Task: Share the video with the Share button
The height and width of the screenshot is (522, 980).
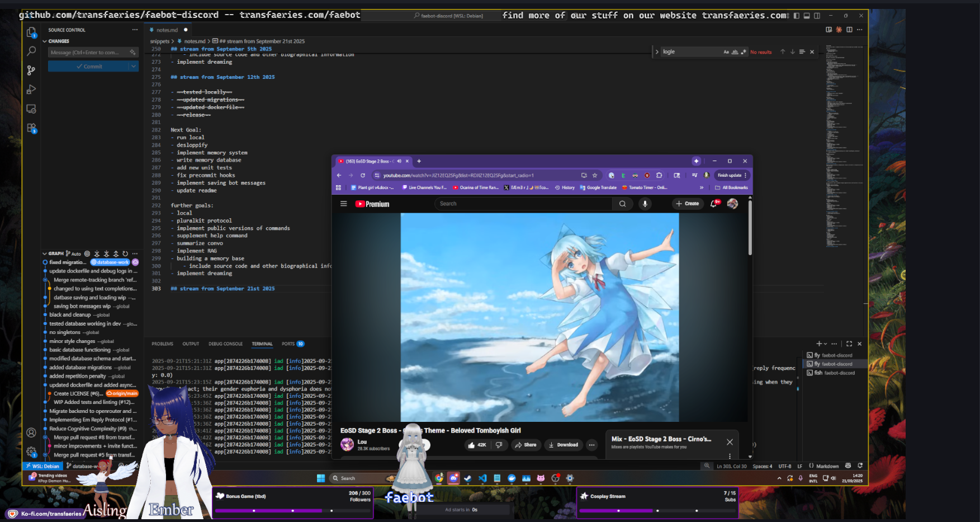Action: [x=525, y=445]
